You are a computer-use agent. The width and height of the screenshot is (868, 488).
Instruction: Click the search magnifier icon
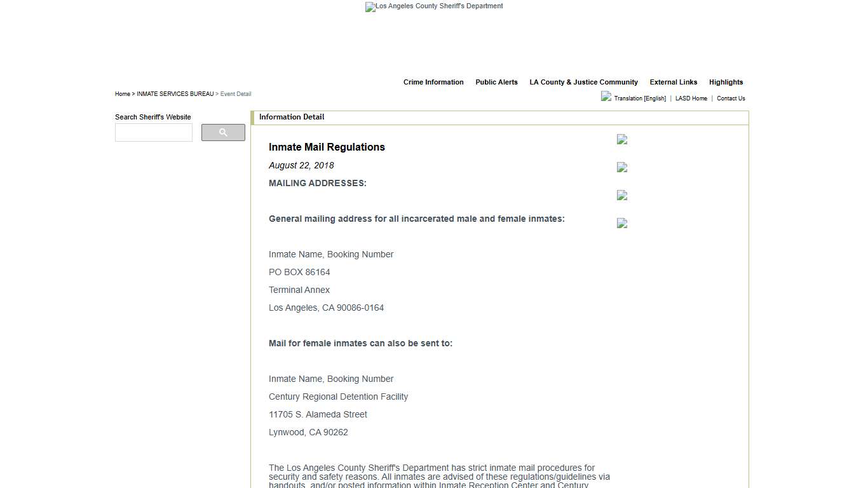(x=222, y=132)
